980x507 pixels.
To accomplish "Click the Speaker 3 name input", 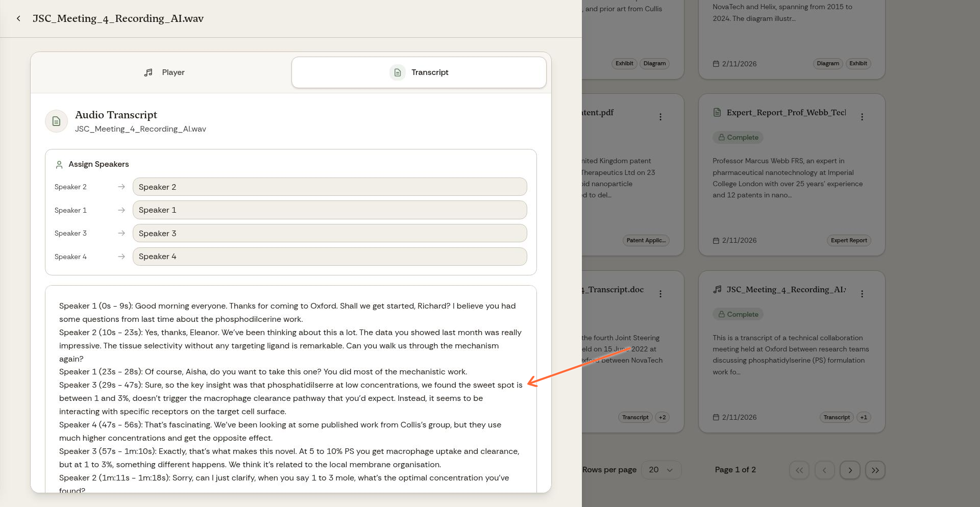I will pyautogui.click(x=329, y=234).
